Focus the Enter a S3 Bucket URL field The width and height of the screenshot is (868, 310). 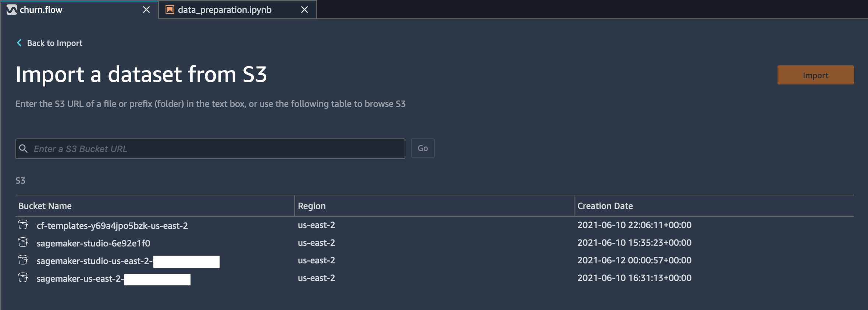point(210,149)
